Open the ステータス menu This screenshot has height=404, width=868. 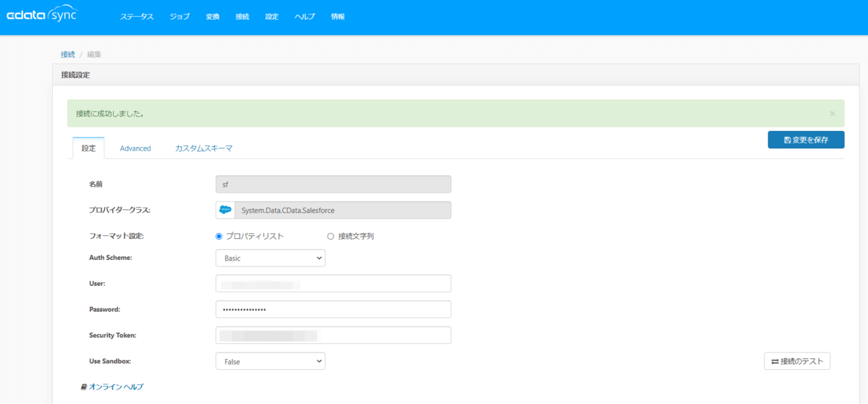click(137, 17)
